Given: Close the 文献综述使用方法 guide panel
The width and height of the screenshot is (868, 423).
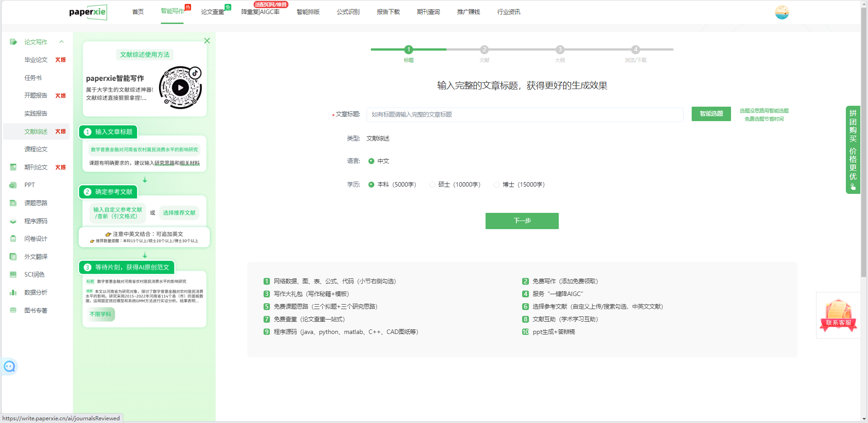Looking at the screenshot, I should pyautogui.click(x=207, y=41).
